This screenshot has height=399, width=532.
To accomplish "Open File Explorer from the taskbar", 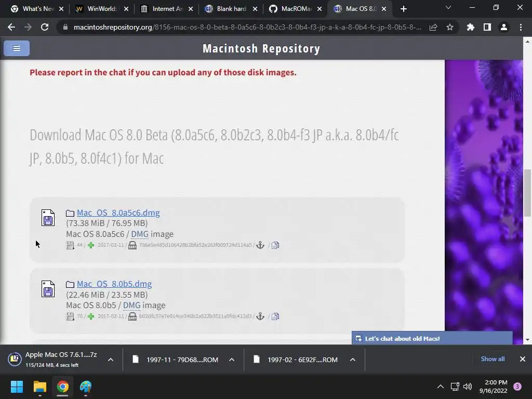I will (39, 387).
